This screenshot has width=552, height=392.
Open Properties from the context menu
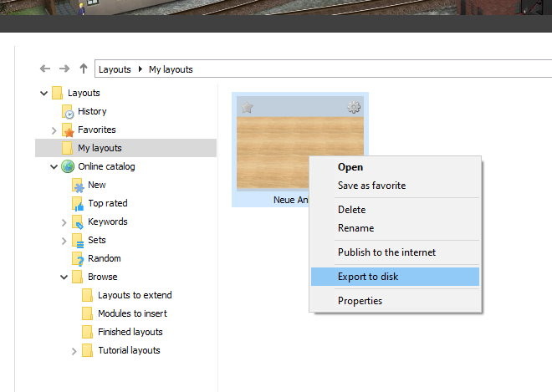[395, 301]
